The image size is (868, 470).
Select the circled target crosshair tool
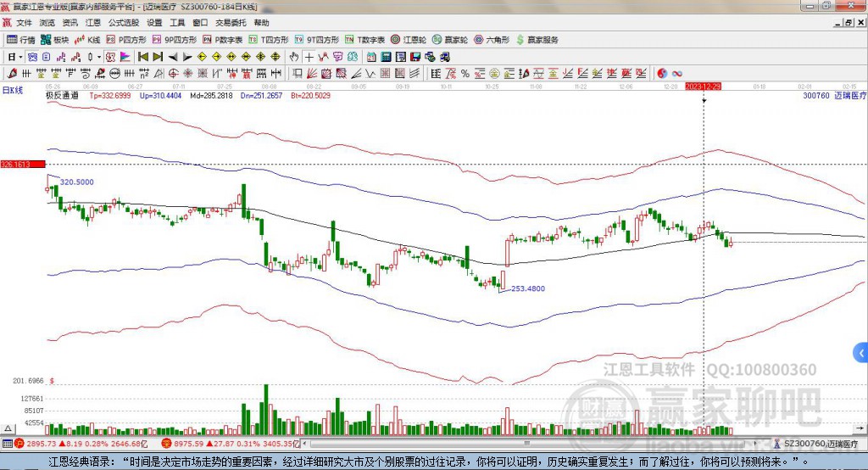pos(173,74)
